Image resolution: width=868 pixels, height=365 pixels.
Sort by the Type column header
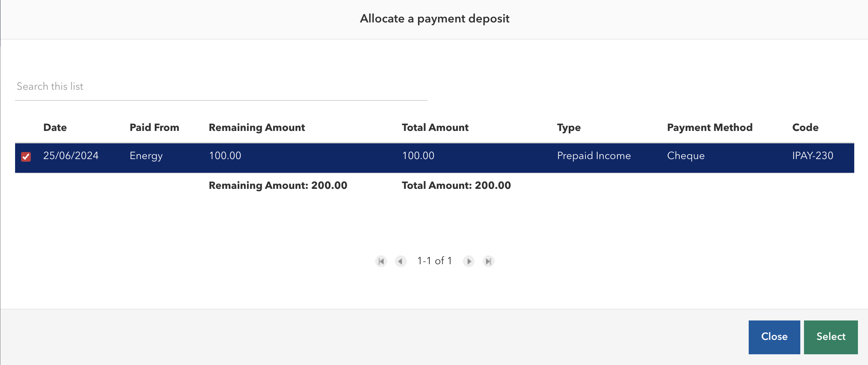coord(569,128)
